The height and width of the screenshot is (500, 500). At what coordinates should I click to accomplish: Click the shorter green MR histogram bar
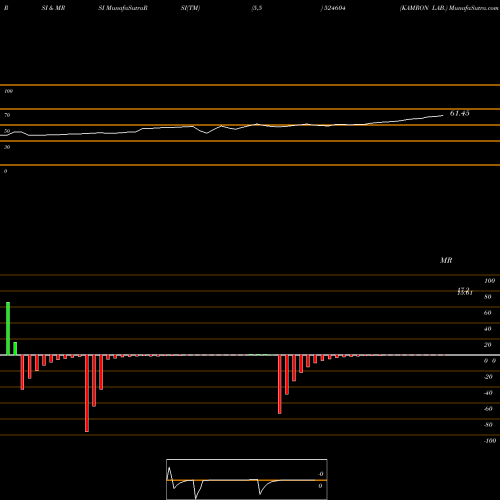(15, 349)
